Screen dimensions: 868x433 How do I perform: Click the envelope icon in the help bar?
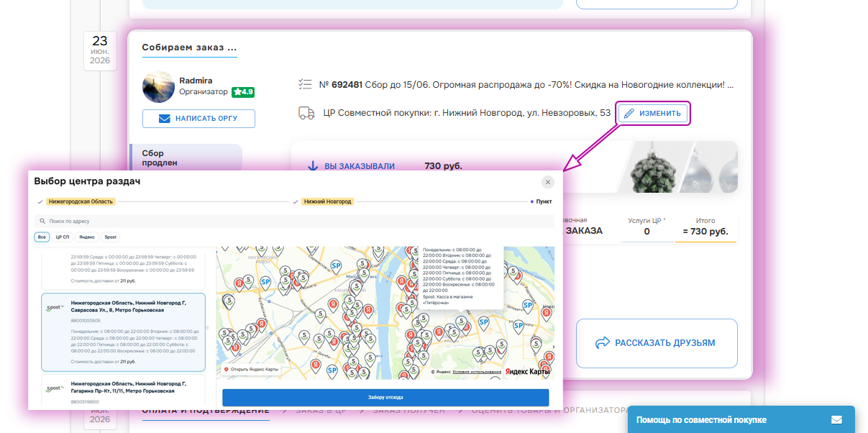click(836, 419)
